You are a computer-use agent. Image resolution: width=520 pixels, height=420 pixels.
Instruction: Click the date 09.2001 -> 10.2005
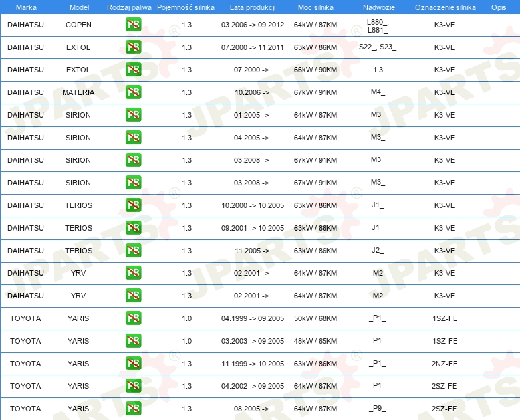pos(253,228)
